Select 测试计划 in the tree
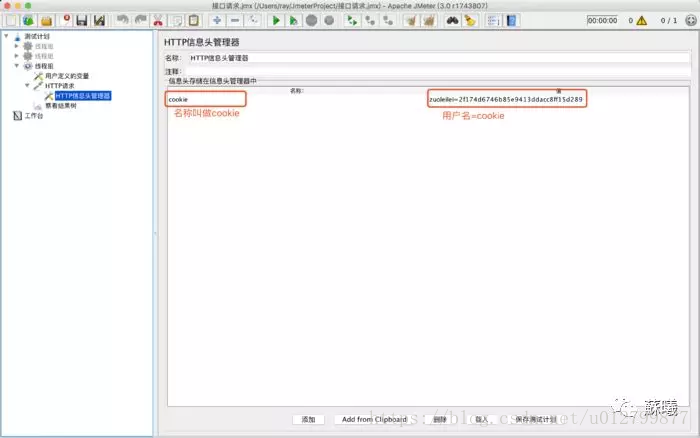Viewport: 700px width, 438px height. click(x=37, y=36)
